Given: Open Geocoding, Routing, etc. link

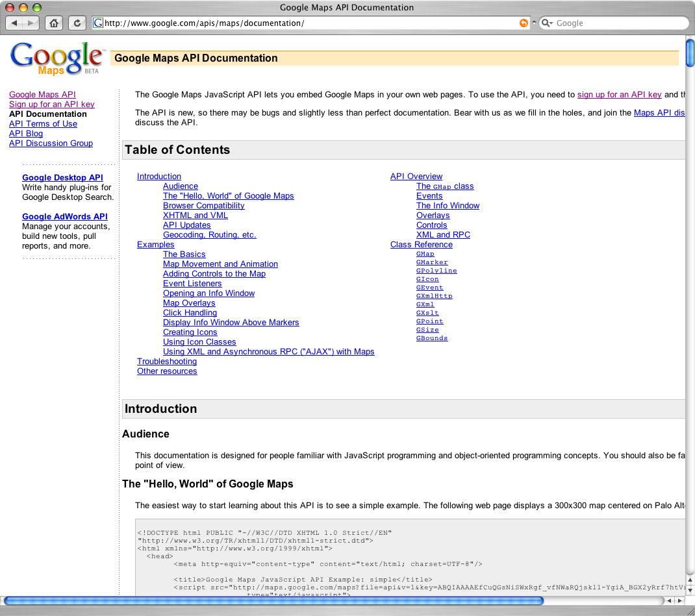Looking at the screenshot, I should [210, 235].
